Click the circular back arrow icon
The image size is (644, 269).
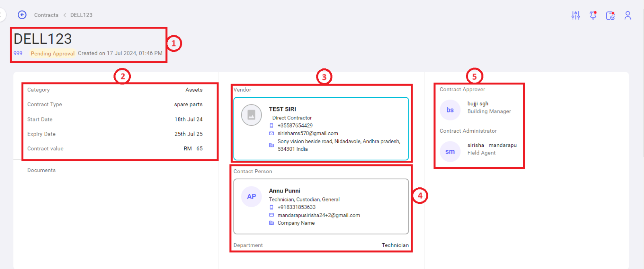22,15
